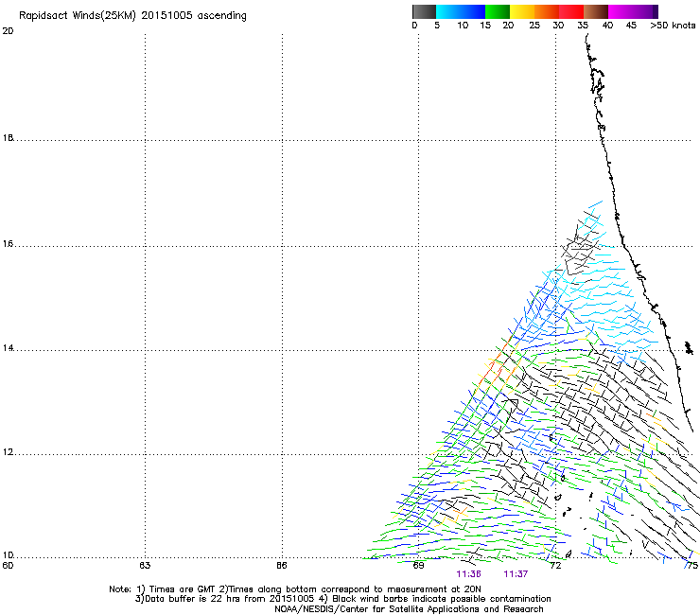
Task: Click the green 15-20 knots color swatch
Action: [x=498, y=11]
